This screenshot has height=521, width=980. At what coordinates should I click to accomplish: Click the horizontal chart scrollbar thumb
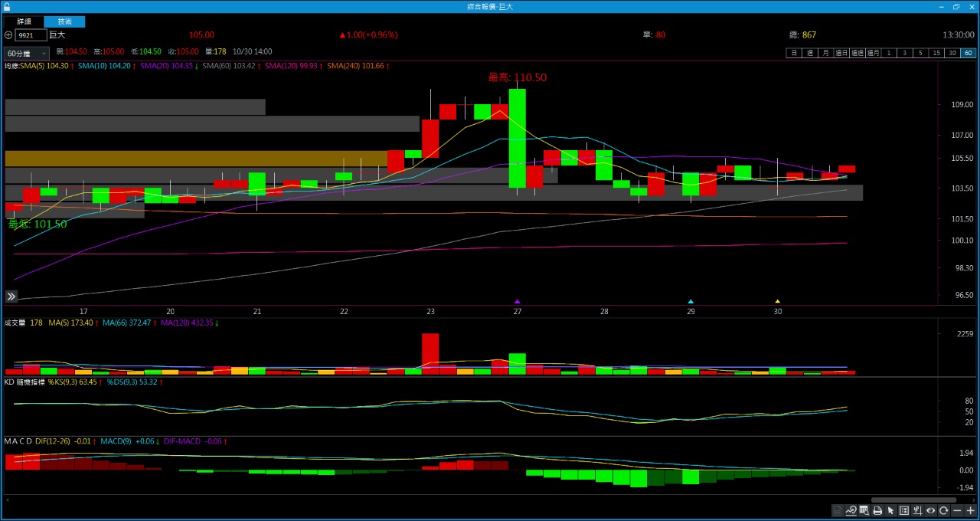(x=913, y=500)
